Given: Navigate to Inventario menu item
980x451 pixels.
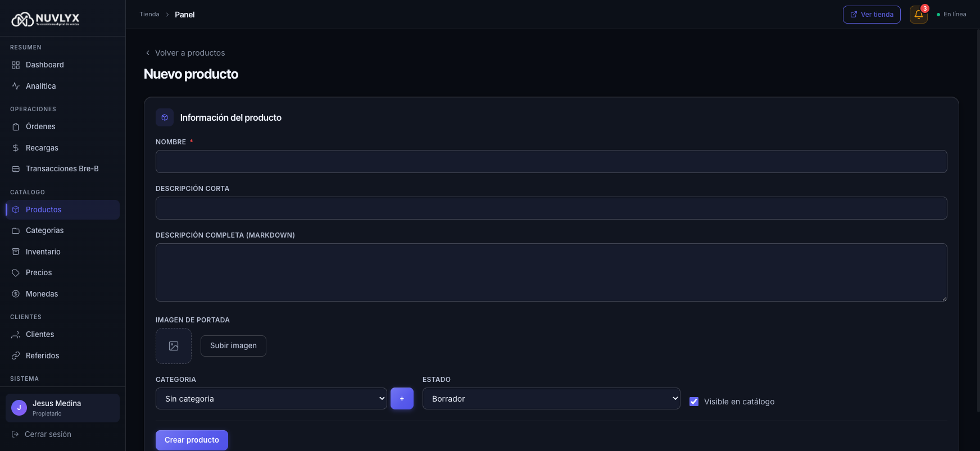Looking at the screenshot, I should pos(43,252).
